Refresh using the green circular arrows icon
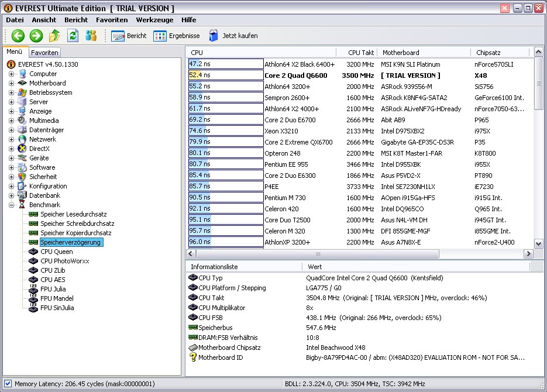The image size is (547, 392). click(x=73, y=36)
